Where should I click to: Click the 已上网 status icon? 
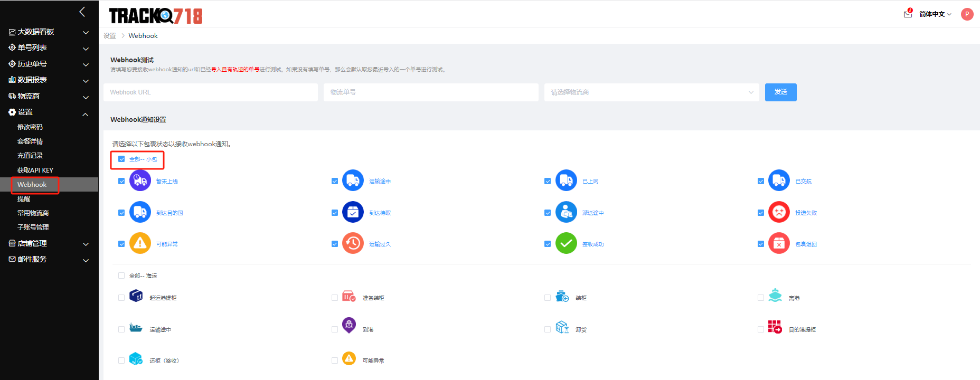coord(566,180)
